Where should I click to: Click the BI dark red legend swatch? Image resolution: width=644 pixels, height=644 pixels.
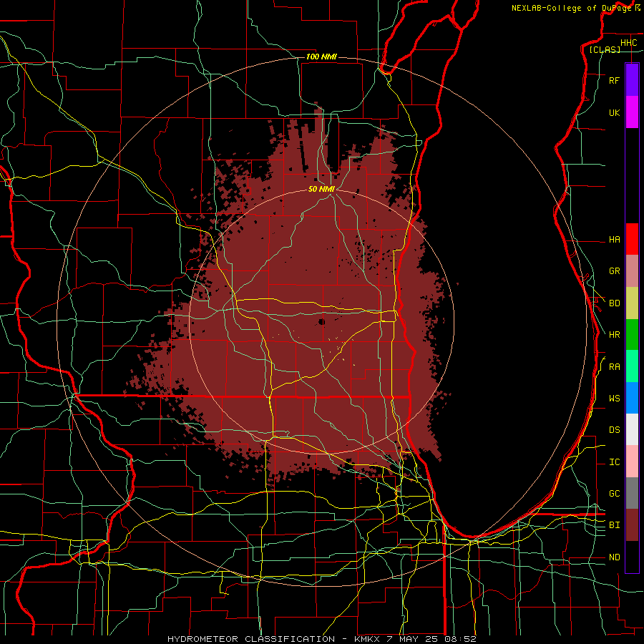(632, 525)
